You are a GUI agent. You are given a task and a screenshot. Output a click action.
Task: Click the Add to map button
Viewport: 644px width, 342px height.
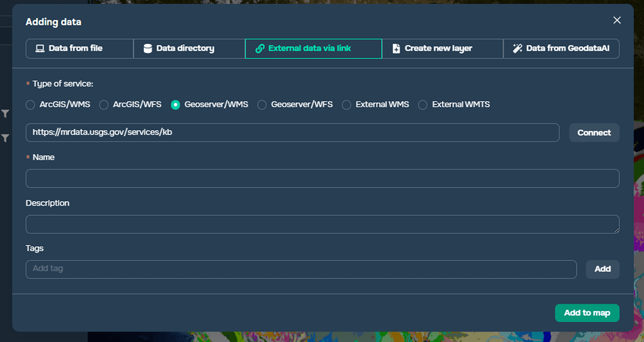click(x=587, y=313)
